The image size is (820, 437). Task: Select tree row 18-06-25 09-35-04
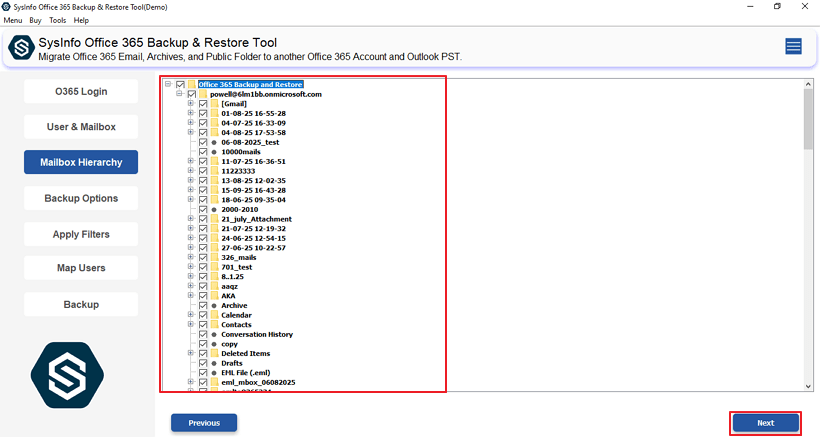coord(254,200)
